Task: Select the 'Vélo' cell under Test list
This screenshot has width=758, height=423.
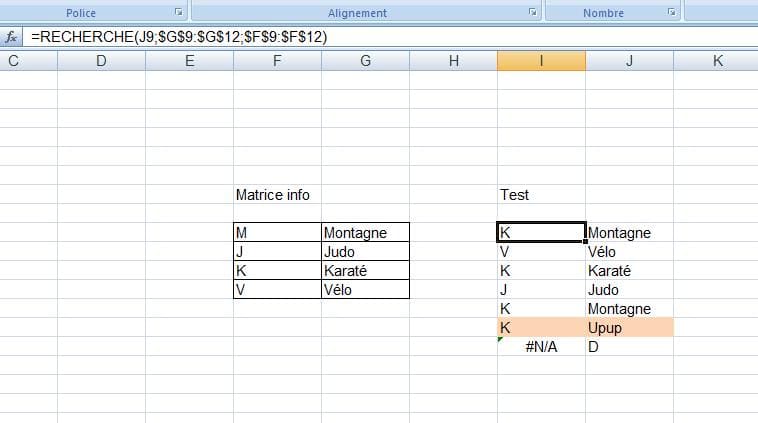Action: pos(629,252)
